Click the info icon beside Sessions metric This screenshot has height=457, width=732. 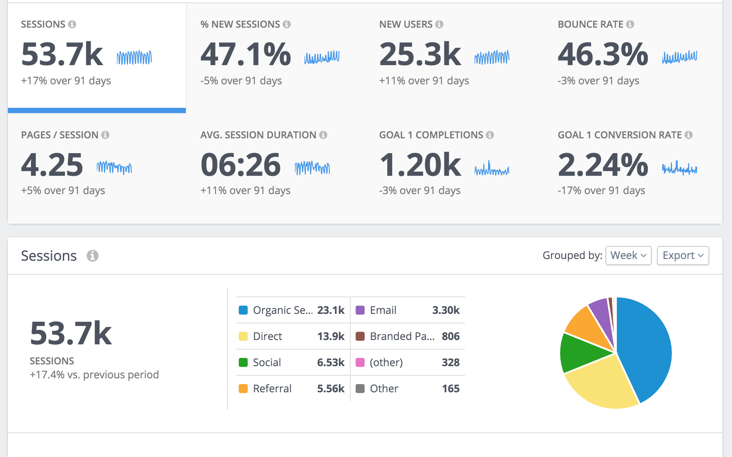point(72,24)
